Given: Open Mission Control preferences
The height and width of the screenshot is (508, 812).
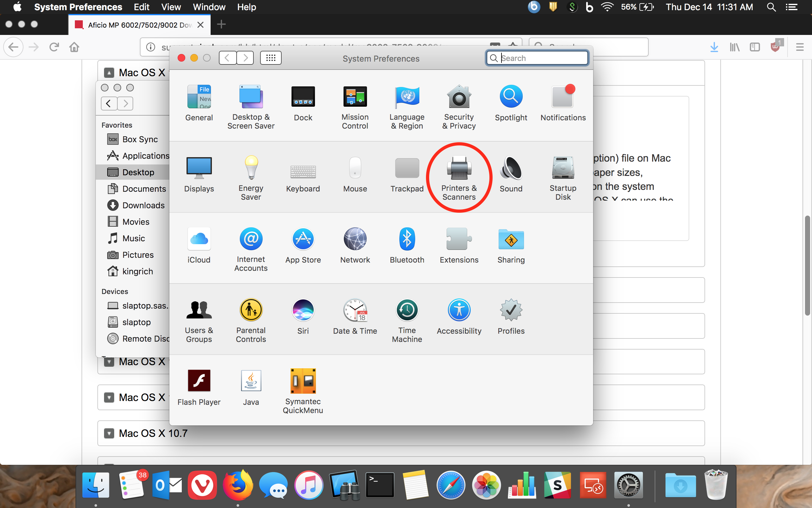Looking at the screenshot, I should (355, 107).
